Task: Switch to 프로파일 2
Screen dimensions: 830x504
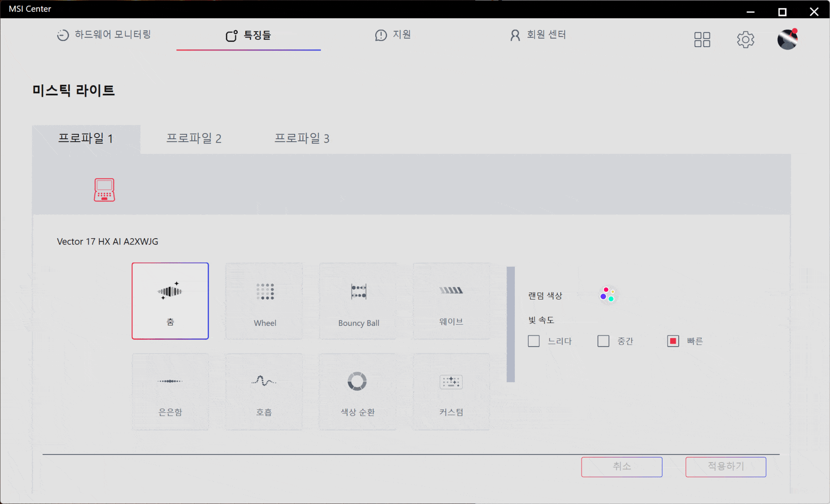Action: click(194, 139)
